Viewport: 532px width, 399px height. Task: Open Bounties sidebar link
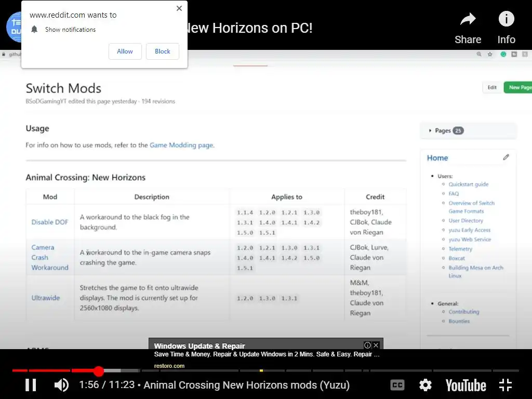(459, 321)
